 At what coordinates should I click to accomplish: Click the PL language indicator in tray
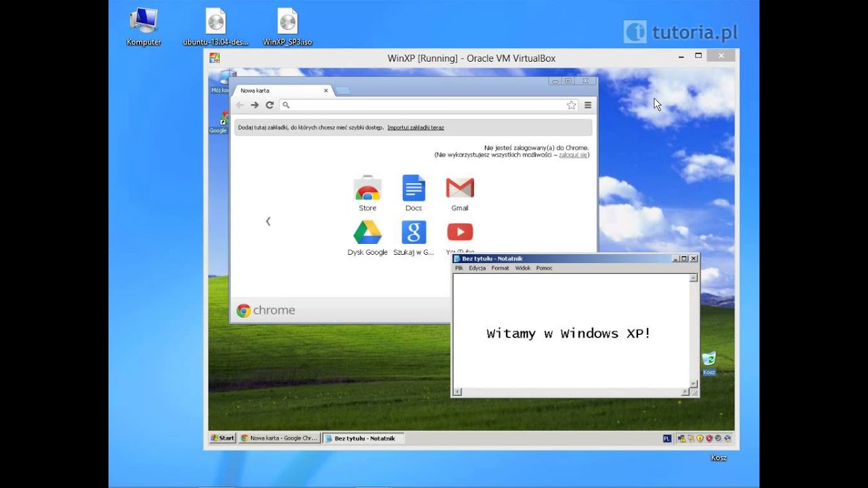click(667, 439)
